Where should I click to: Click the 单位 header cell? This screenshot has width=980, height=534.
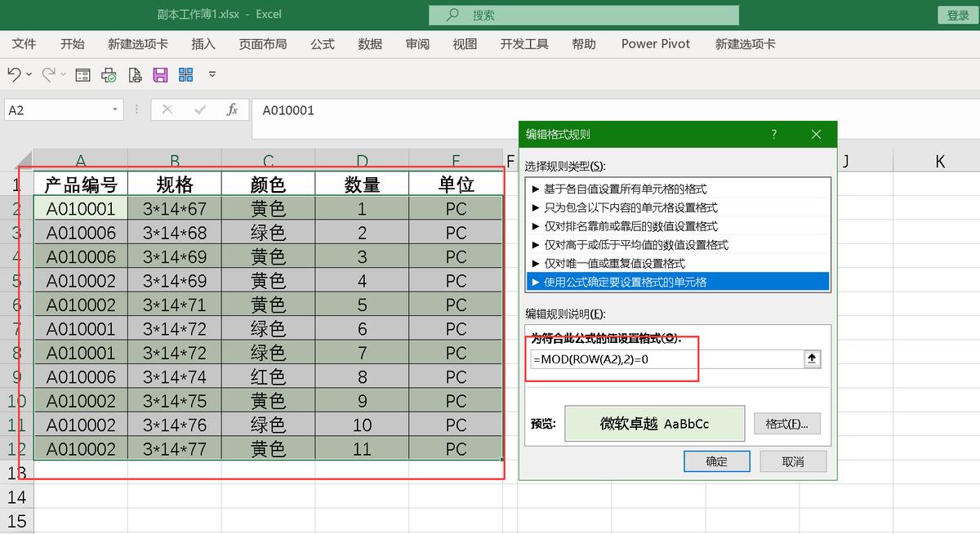tap(456, 184)
